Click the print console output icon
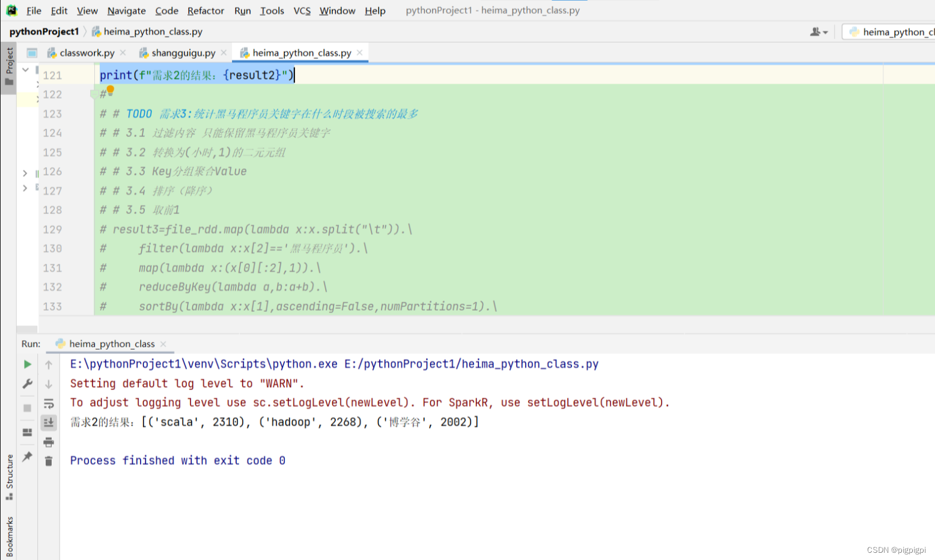The width and height of the screenshot is (935, 560). coord(49,442)
